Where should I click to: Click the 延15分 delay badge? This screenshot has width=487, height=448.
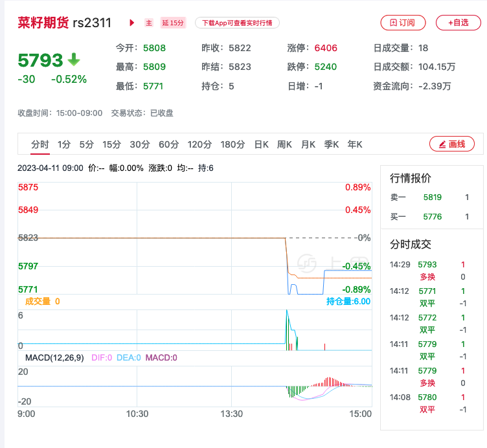[172, 23]
